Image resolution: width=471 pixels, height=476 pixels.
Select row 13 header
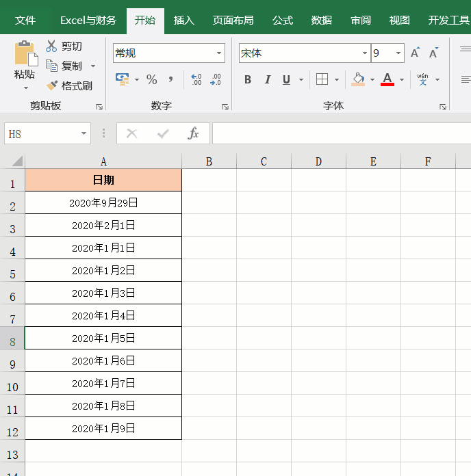(x=12, y=451)
